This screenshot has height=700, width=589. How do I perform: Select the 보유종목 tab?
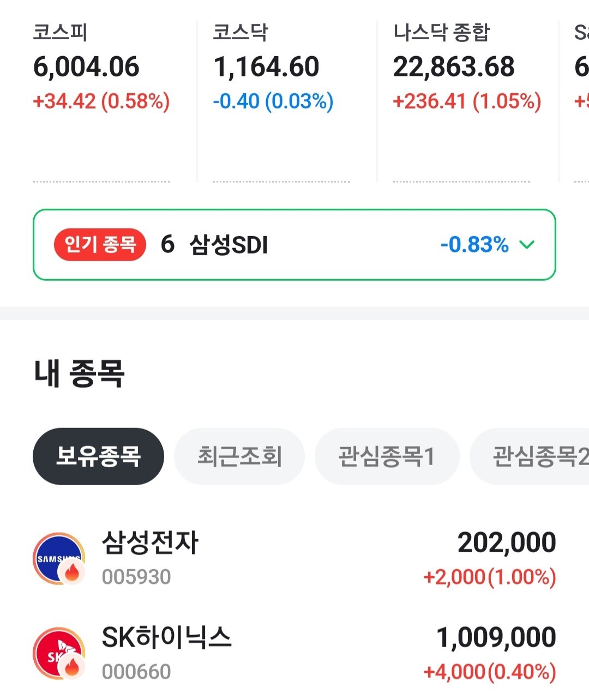[98, 456]
